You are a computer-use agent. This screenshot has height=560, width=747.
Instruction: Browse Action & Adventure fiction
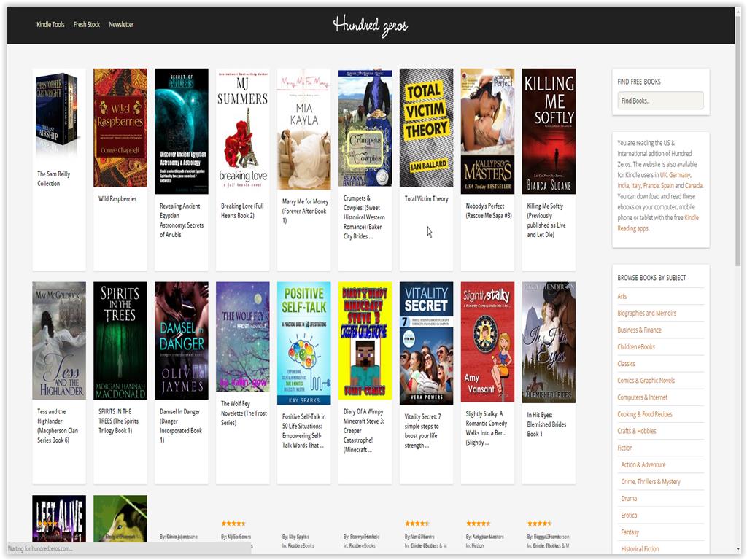643,464
